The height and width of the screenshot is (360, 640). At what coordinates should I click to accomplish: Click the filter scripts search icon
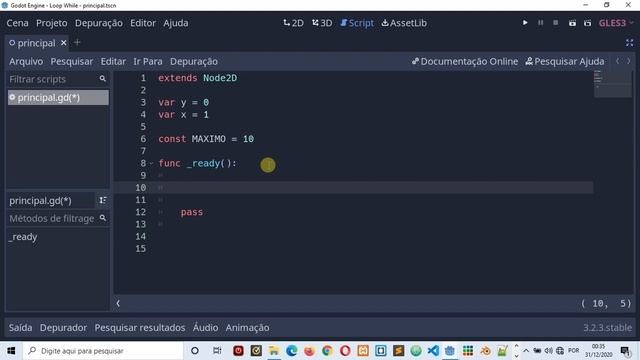click(102, 79)
